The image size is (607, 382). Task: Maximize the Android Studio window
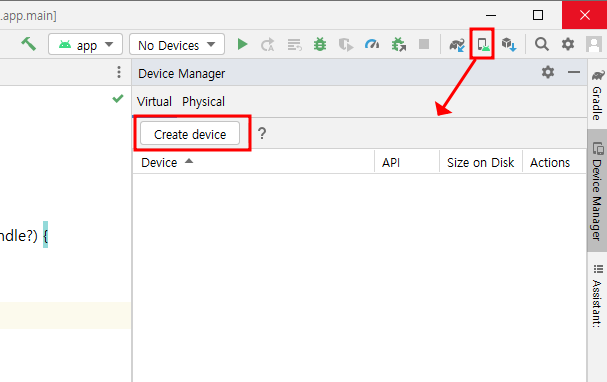(x=538, y=15)
